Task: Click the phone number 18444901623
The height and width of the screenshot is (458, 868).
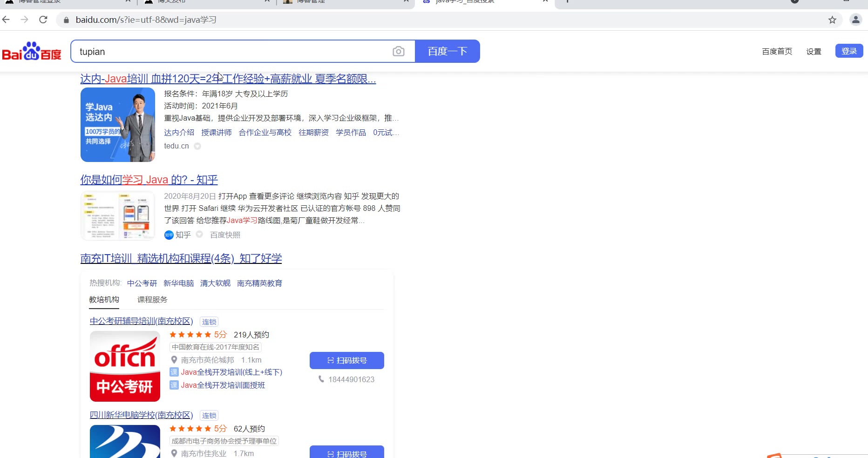Action: [x=352, y=380]
